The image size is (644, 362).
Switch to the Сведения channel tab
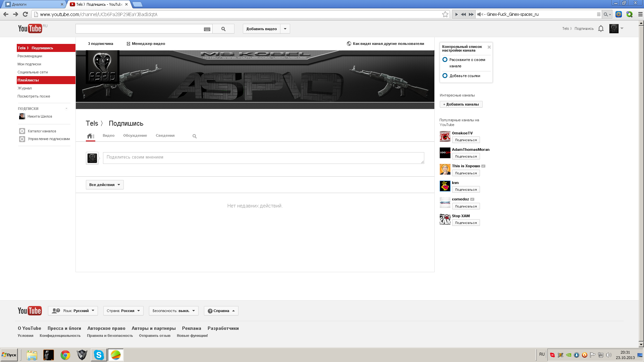coord(165,135)
